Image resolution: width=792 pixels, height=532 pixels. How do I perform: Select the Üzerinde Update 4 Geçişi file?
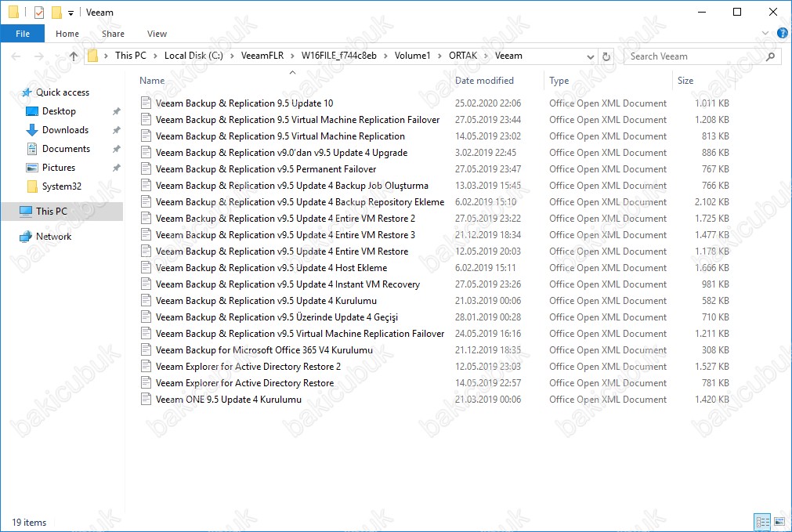[x=277, y=317]
